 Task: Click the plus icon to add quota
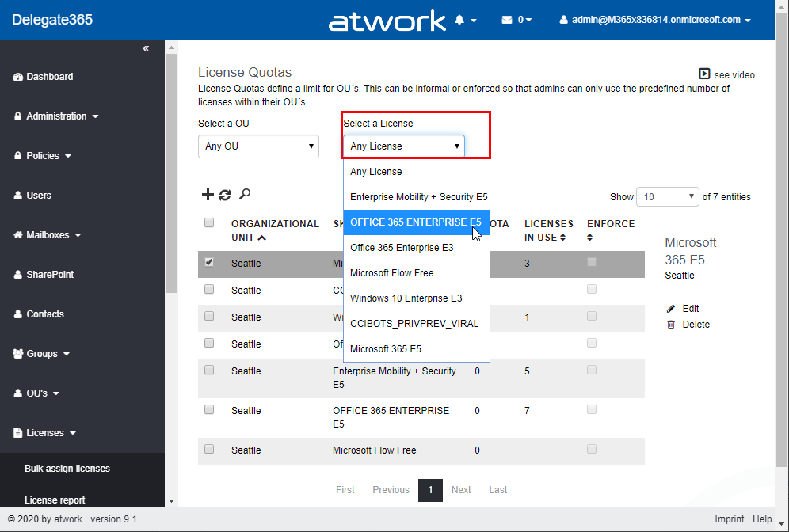(x=208, y=195)
